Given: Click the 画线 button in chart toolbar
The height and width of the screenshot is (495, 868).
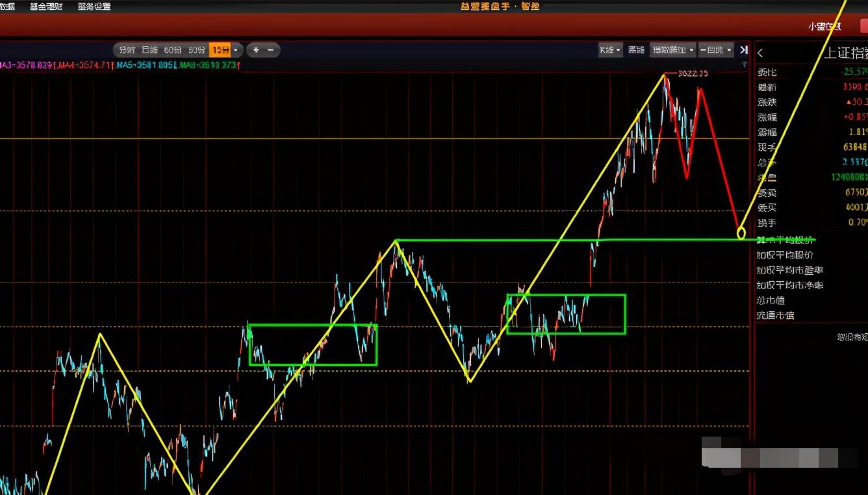Looking at the screenshot, I should [636, 50].
